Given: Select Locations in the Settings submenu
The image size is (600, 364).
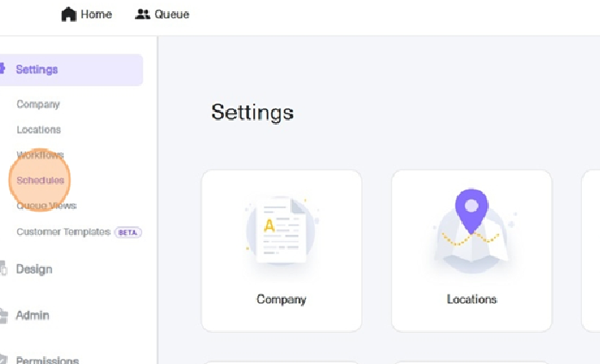Looking at the screenshot, I should [39, 130].
